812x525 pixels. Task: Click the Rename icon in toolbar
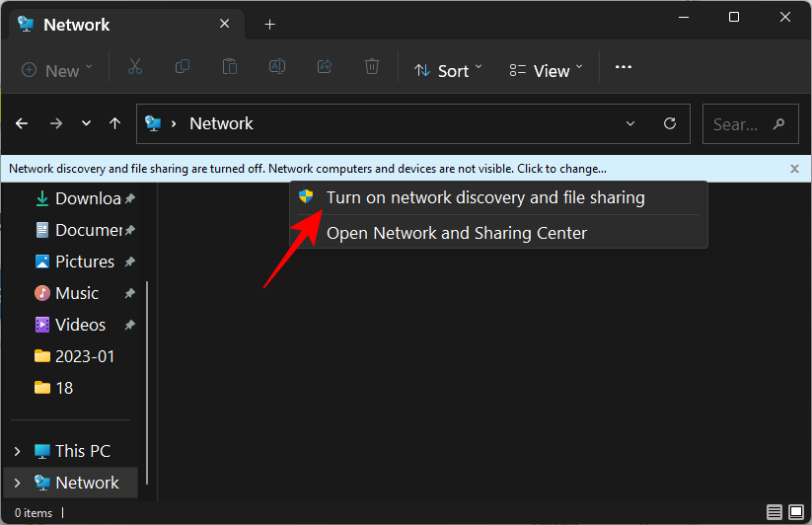277,68
